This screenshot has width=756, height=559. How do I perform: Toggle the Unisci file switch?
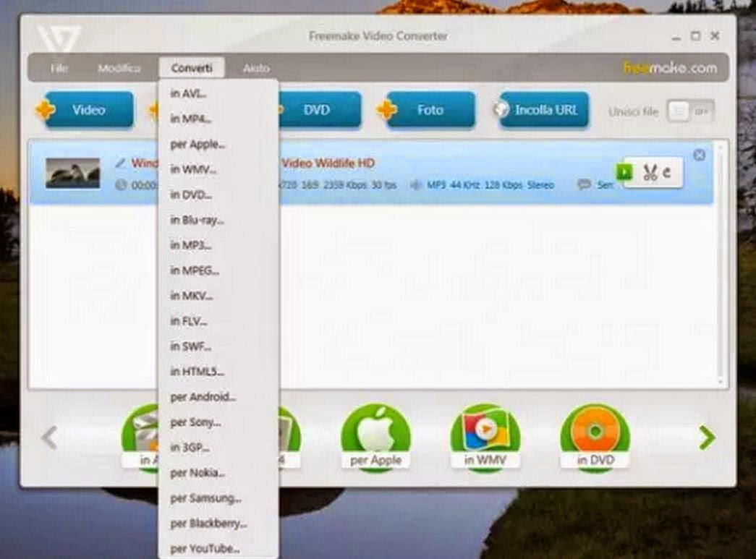coord(690,112)
